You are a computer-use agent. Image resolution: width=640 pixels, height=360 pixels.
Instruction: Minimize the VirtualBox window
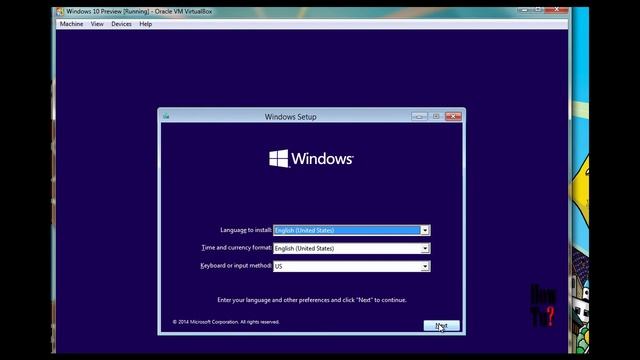coord(525,10)
